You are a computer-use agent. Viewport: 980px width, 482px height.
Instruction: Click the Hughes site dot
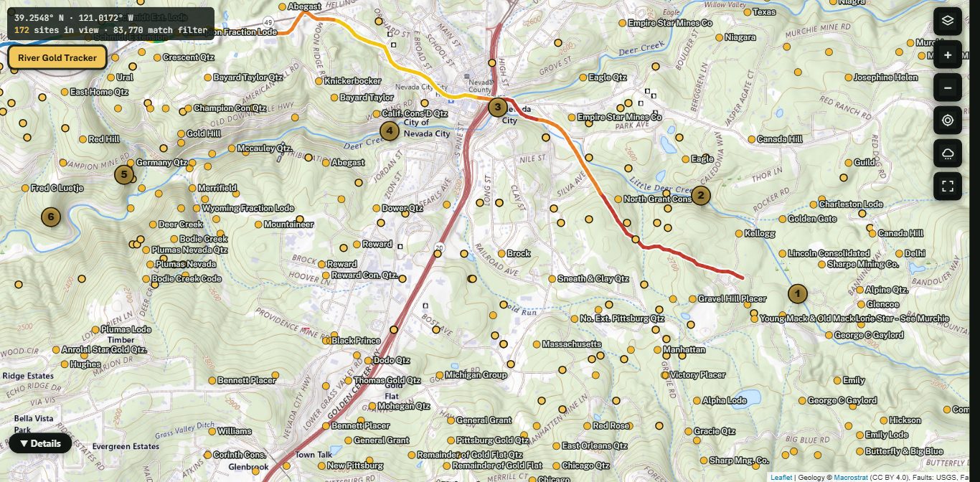tap(65, 364)
